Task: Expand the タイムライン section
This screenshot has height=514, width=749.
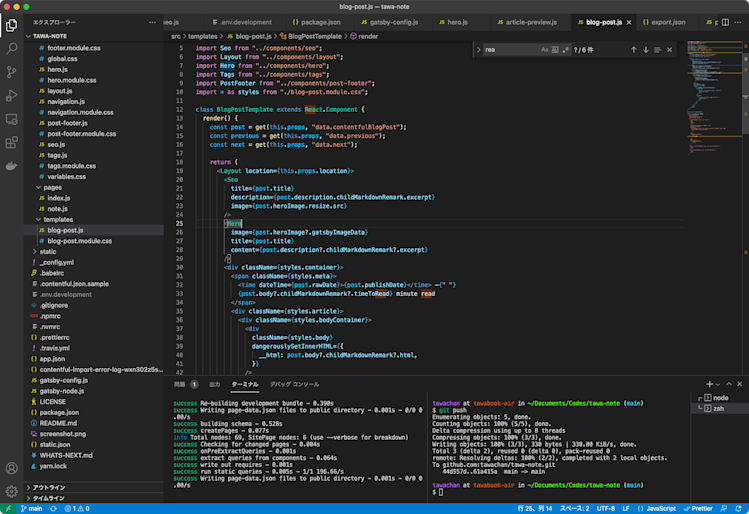Action: tap(49, 498)
